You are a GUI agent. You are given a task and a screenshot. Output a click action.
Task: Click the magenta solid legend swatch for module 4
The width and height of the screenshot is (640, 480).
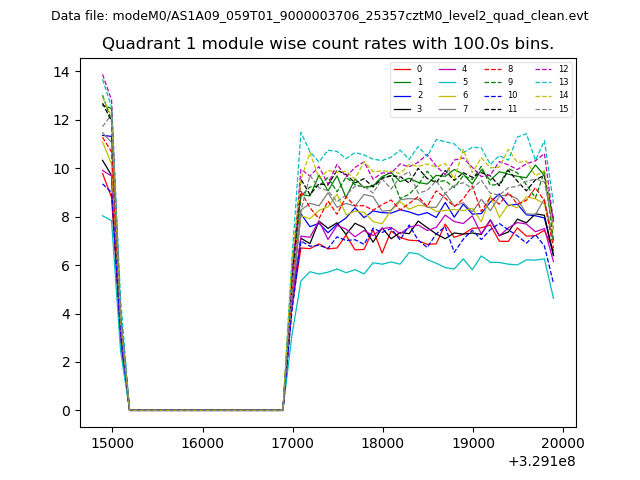[x=448, y=69]
